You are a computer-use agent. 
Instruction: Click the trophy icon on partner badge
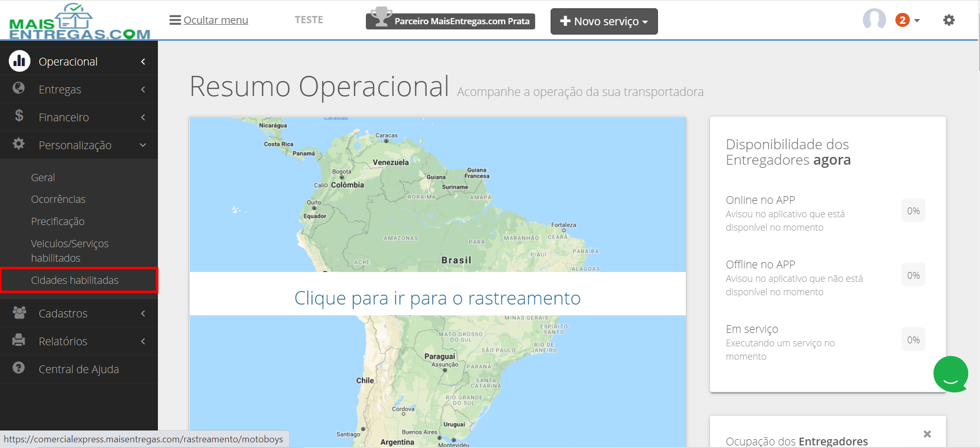tap(381, 17)
